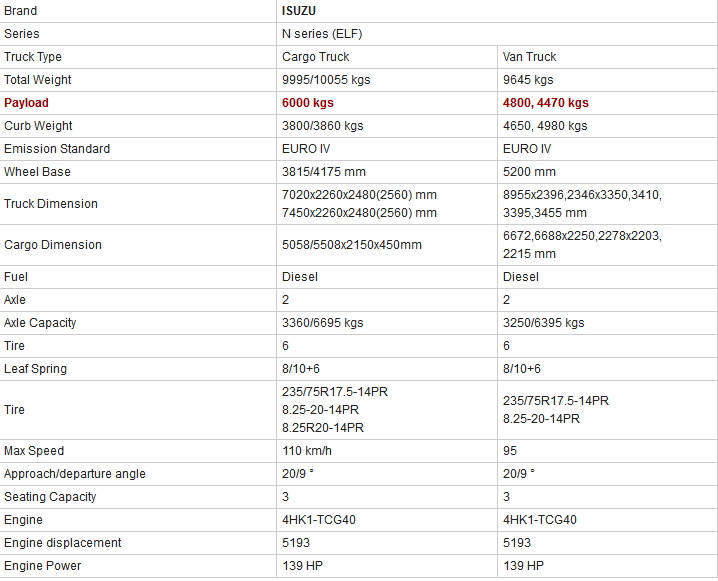Click the Engine displacement row label
Image resolution: width=718 pixels, height=581 pixels.
click(x=62, y=543)
